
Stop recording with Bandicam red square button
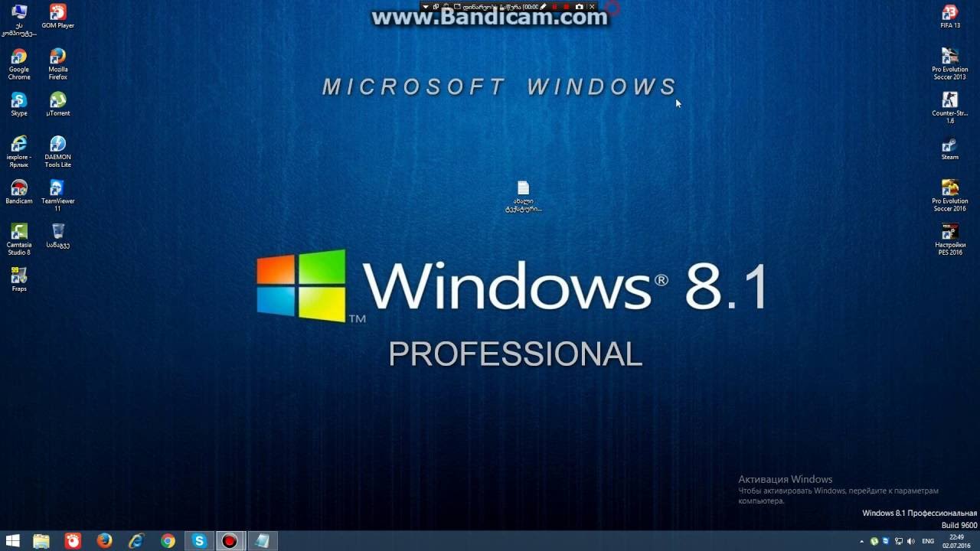click(x=566, y=7)
